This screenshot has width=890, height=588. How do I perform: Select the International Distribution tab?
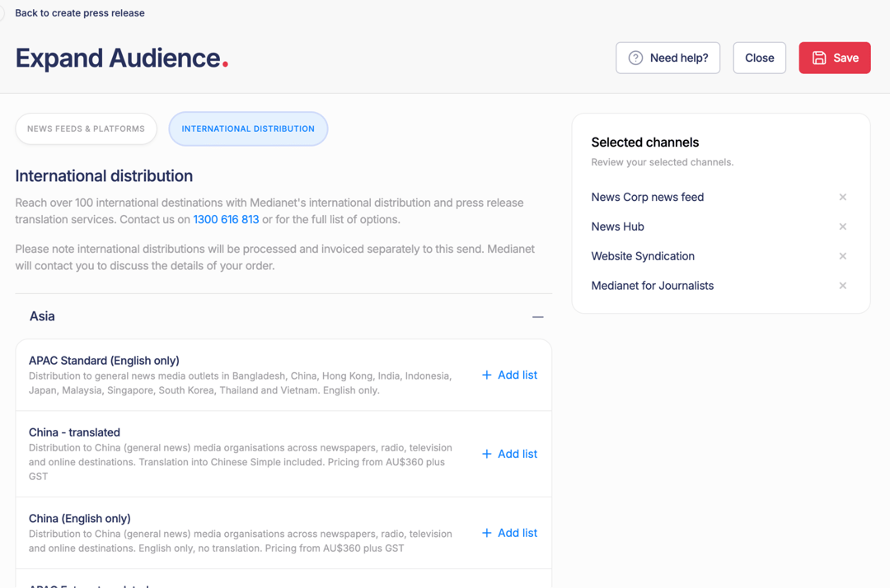[x=248, y=128]
